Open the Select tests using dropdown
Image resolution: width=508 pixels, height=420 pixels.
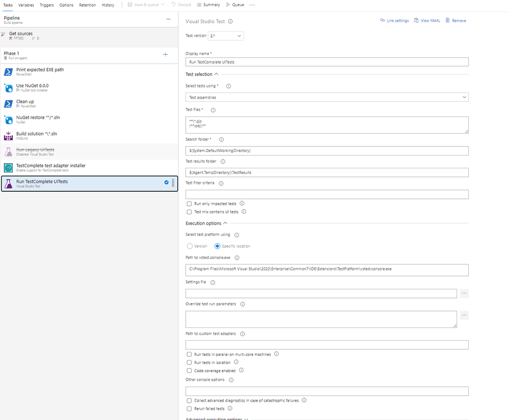click(x=326, y=97)
